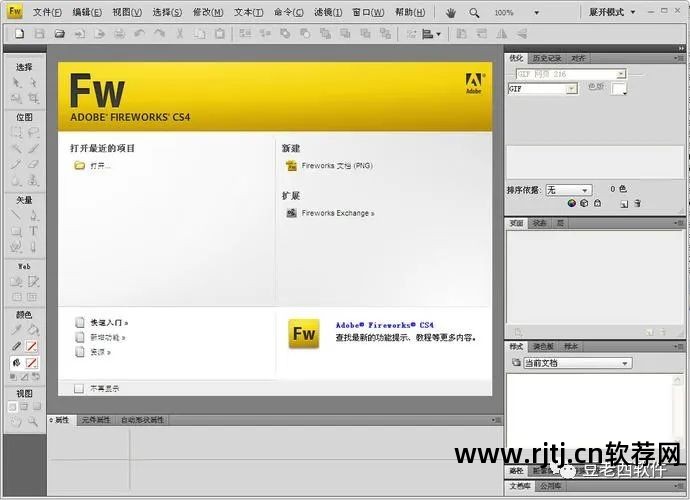Click the fill color swatch

(32, 363)
